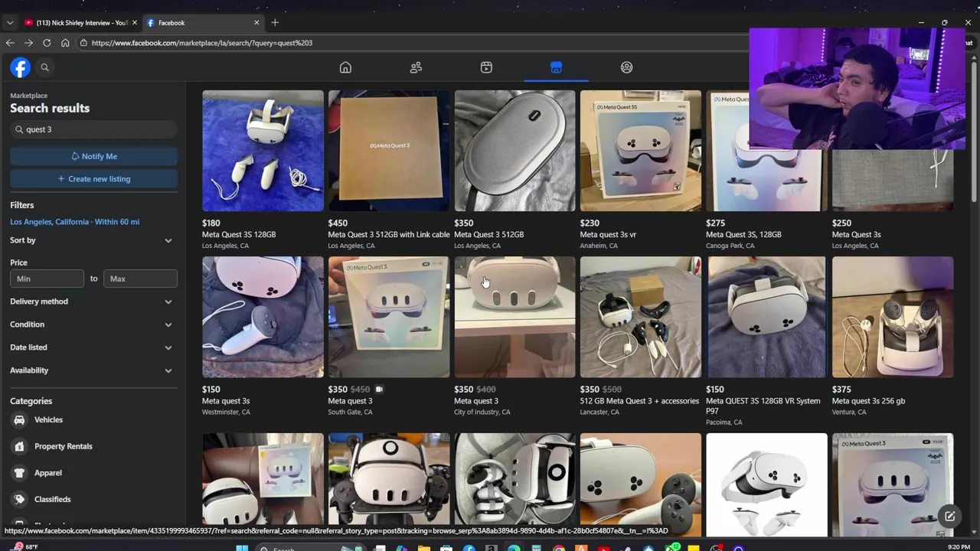Open the Lancaster 512 GB Meta Quest 3 photo
The height and width of the screenshot is (551, 980).
[x=640, y=317]
